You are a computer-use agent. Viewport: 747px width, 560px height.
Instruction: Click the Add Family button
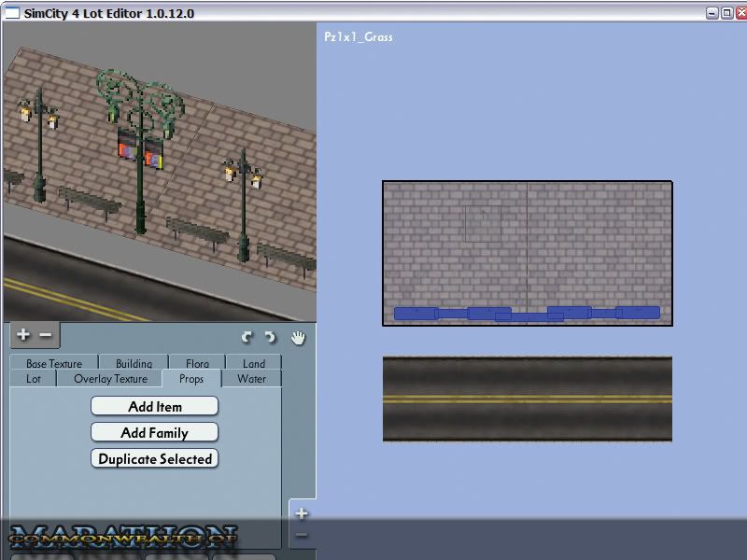pyautogui.click(x=154, y=432)
